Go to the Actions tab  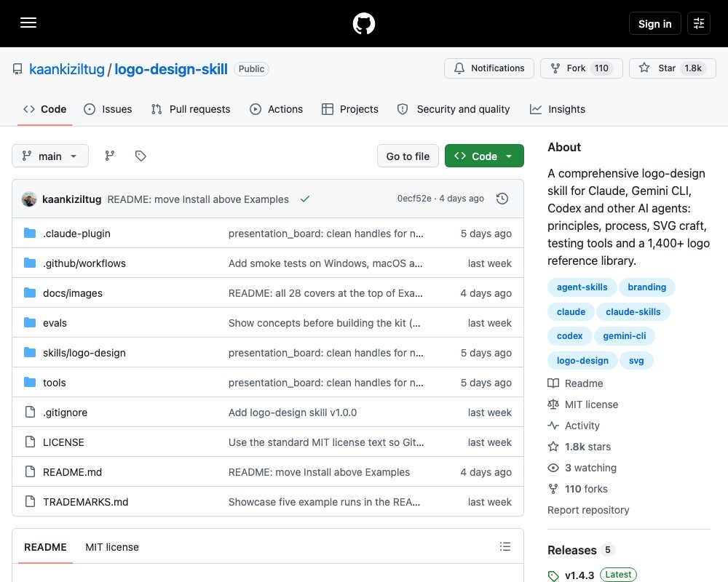[276, 109]
